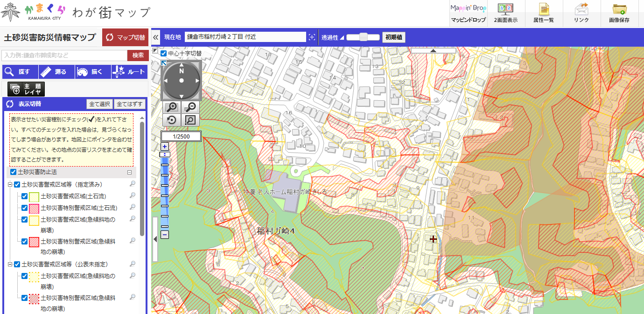Click the map zoom-out magnifier button
The height and width of the screenshot is (314, 644).
(x=190, y=107)
